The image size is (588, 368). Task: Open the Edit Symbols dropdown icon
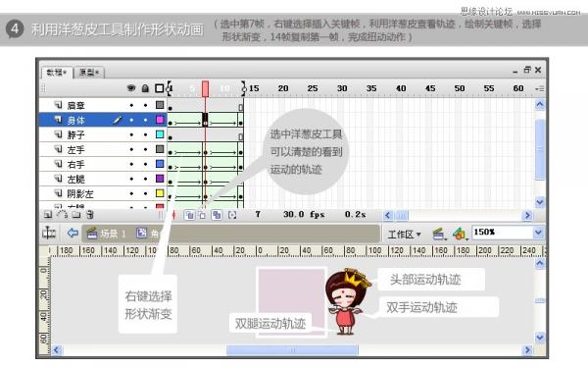coord(460,234)
